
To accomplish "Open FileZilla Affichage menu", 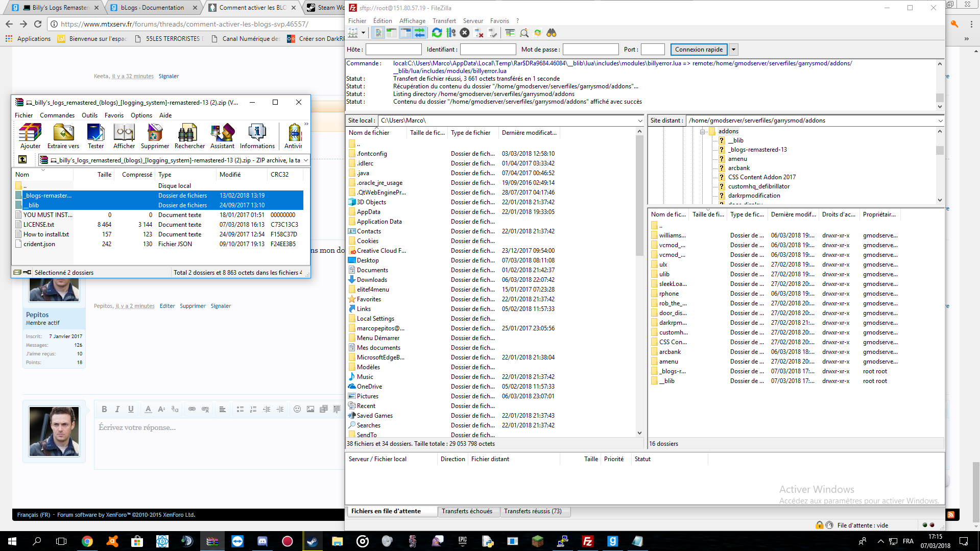I will pyautogui.click(x=412, y=21).
